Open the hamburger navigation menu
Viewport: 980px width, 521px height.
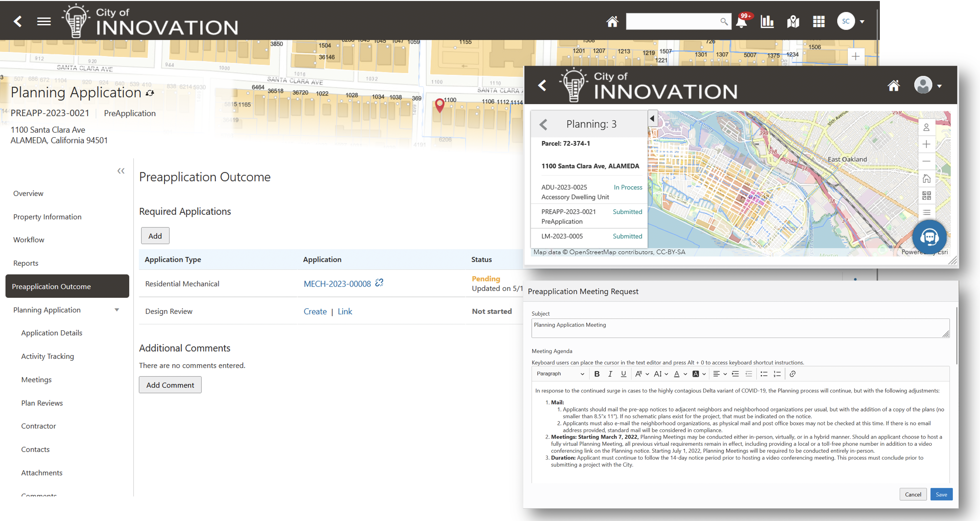(44, 22)
